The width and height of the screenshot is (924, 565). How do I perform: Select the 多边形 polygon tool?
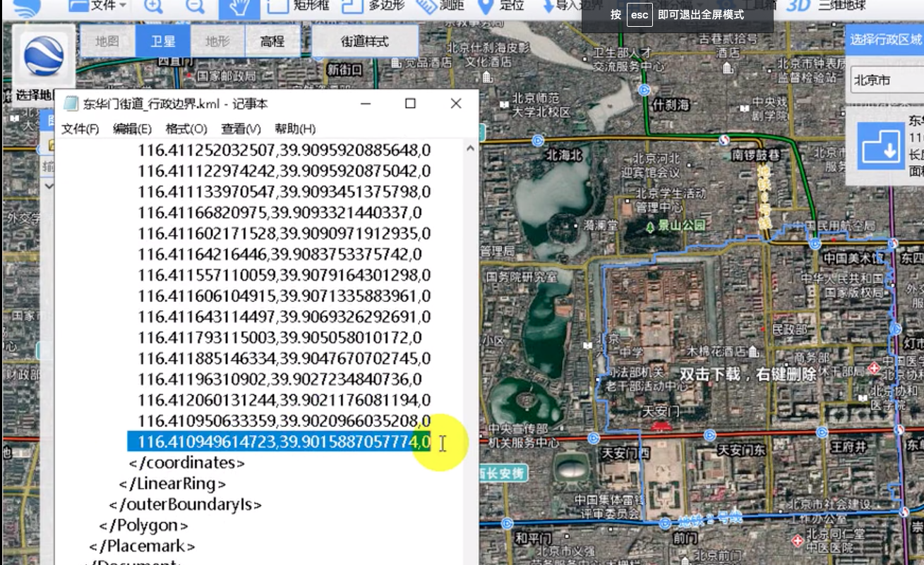pyautogui.click(x=373, y=6)
